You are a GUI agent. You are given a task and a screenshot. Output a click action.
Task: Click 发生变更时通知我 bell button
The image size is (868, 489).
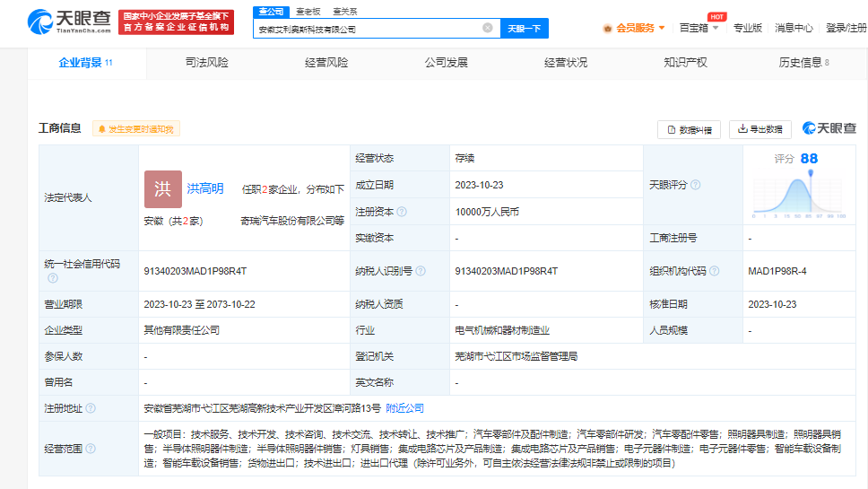136,129
